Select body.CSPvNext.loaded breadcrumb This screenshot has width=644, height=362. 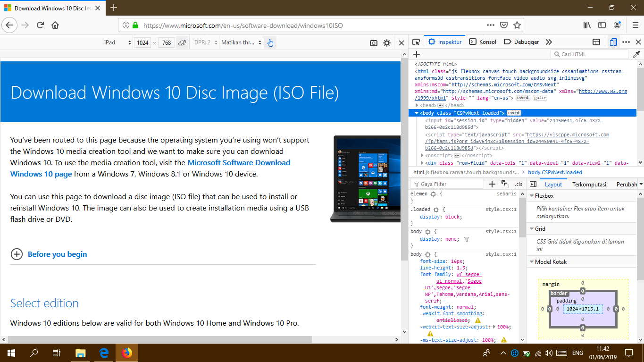tap(555, 172)
